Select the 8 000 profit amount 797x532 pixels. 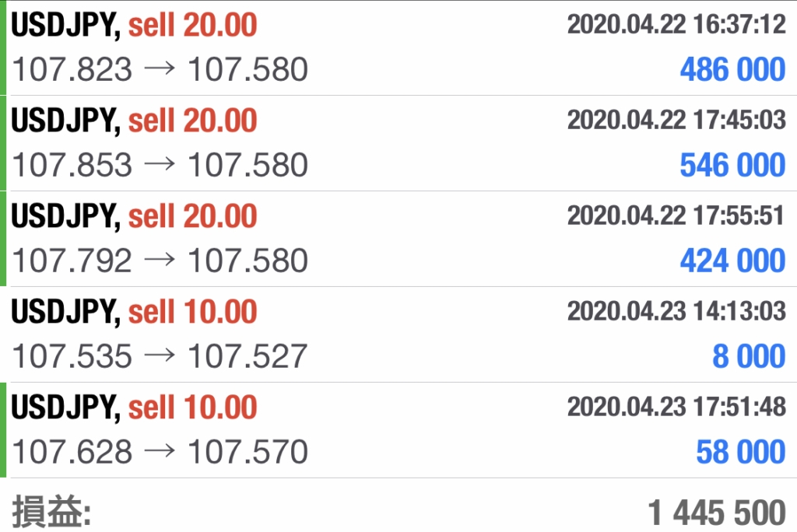pyautogui.click(x=749, y=355)
